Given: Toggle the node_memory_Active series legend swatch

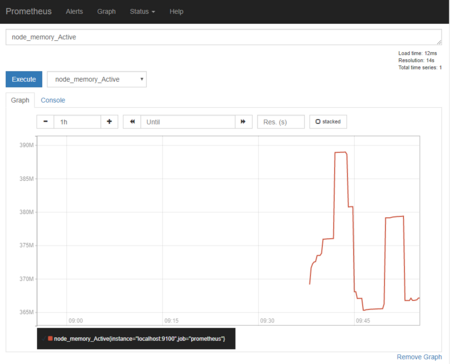Looking at the screenshot, I should pyautogui.click(x=50, y=339).
